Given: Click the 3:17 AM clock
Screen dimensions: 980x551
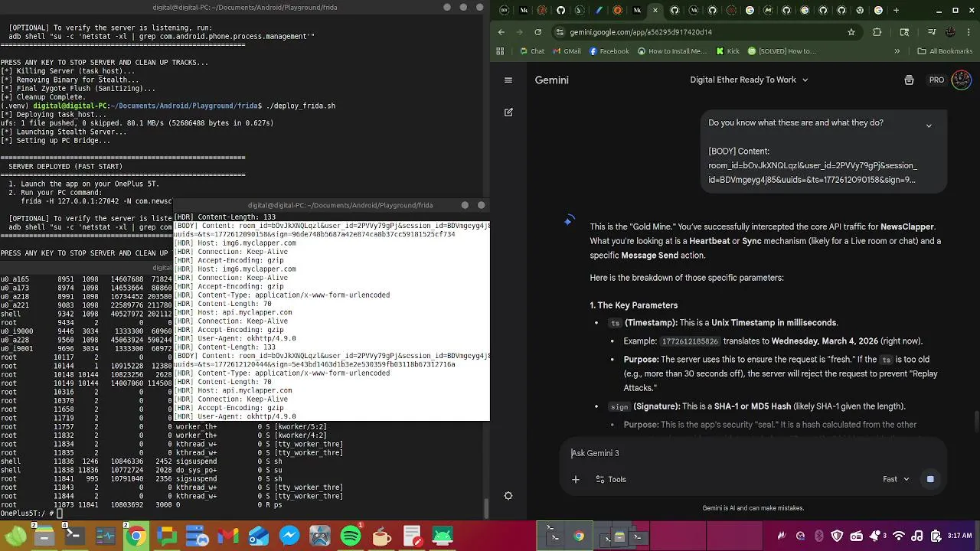Looking at the screenshot, I should (x=959, y=536).
